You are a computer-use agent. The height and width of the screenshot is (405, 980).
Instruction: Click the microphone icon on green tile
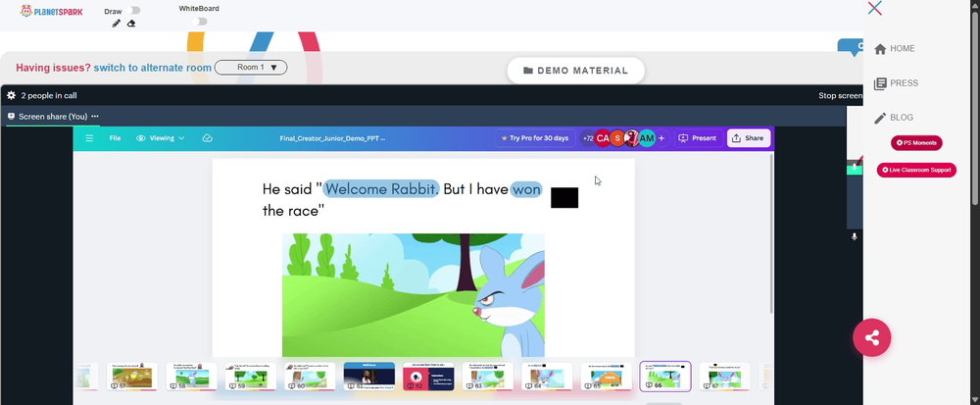[855, 168]
